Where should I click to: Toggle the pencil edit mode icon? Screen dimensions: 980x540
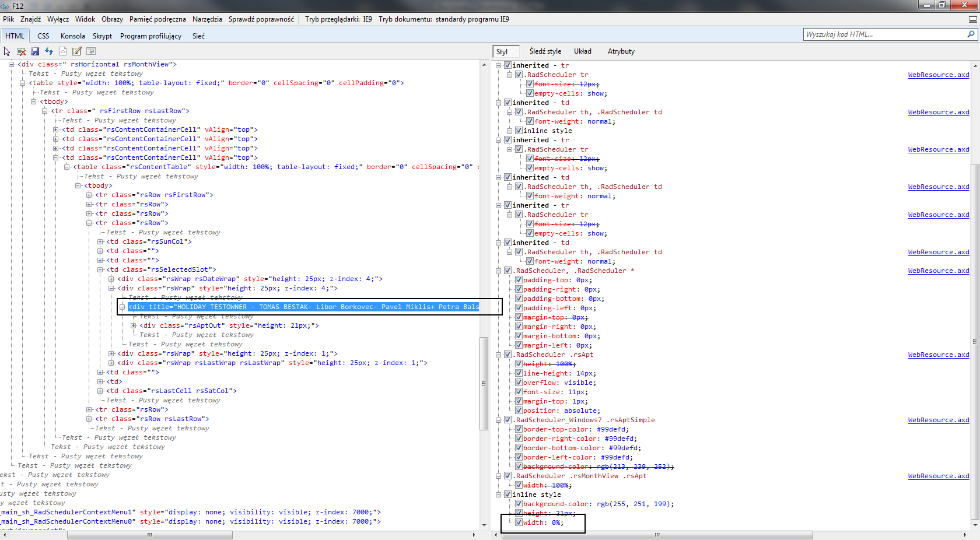(76, 51)
